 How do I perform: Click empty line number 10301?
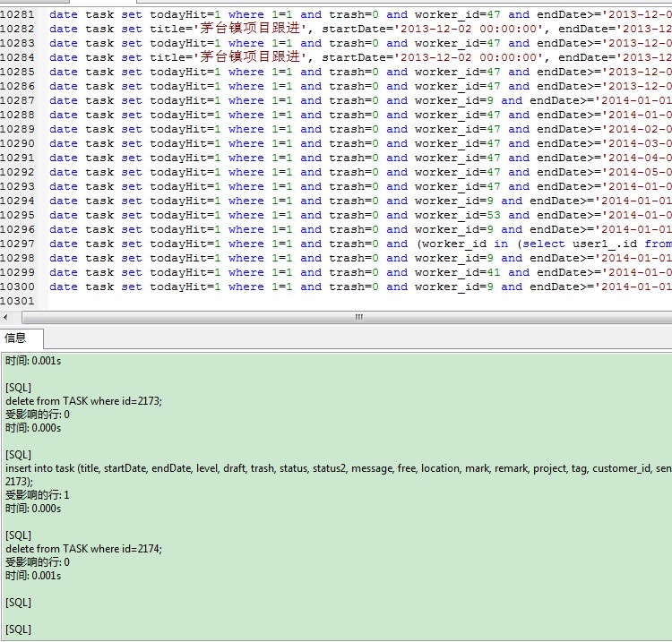[x=17, y=301]
